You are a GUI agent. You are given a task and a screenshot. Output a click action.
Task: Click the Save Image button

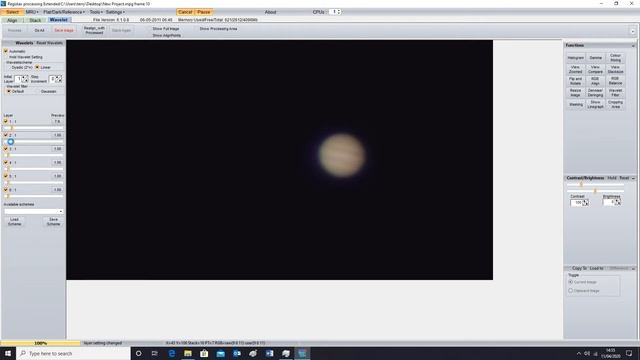pos(64,31)
